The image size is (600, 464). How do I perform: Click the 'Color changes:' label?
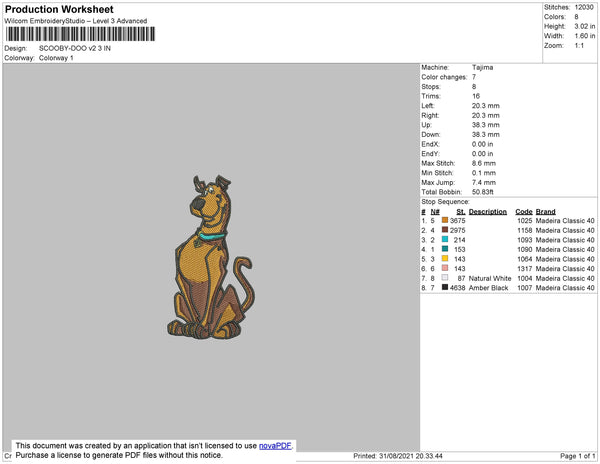(444, 77)
